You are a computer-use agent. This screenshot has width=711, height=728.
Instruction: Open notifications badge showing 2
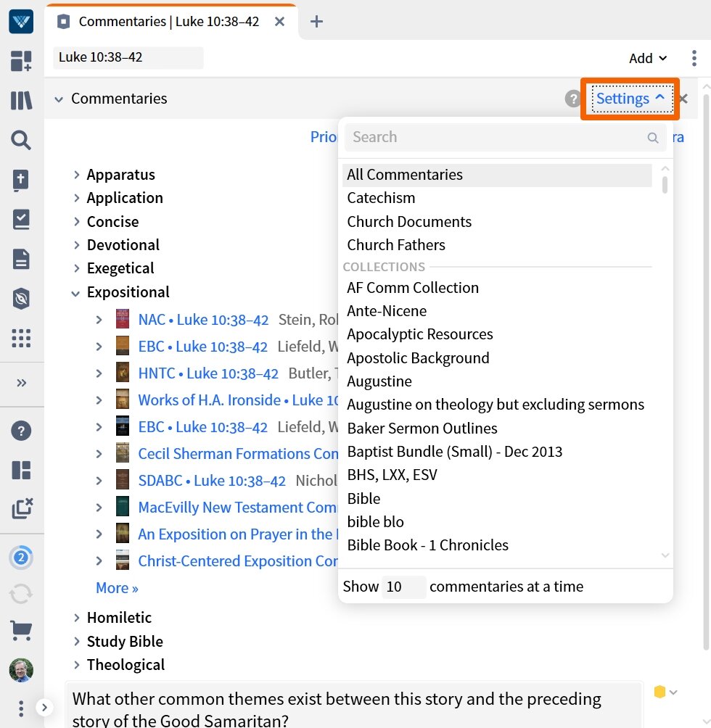[21, 557]
